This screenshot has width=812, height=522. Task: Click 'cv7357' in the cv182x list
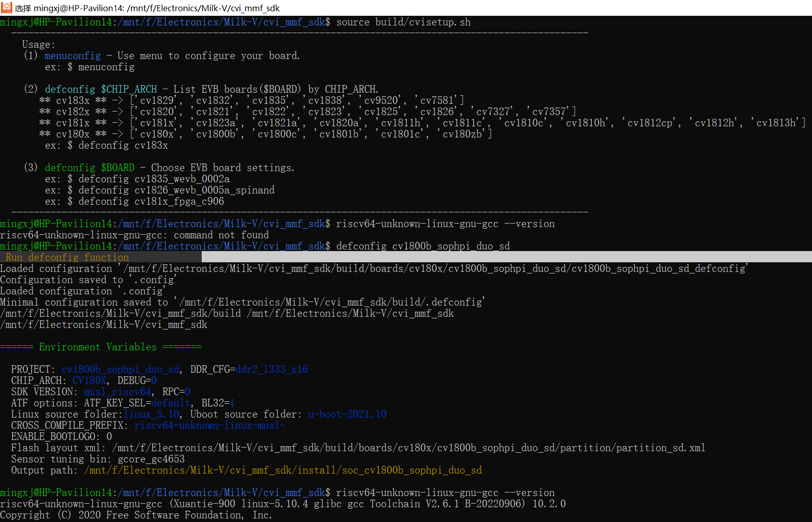pos(550,112)
